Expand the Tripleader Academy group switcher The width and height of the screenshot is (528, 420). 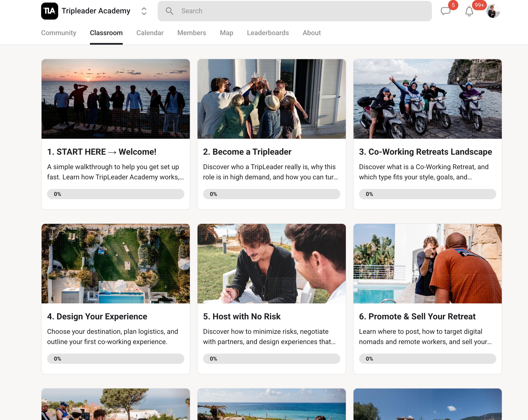(144, 11)
